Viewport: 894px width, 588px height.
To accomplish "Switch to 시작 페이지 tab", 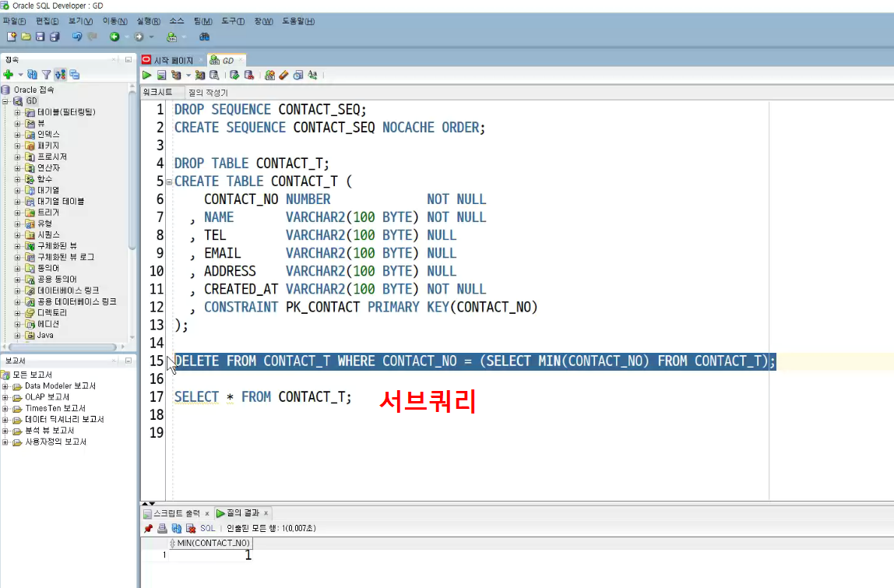I will tap(174, 61).
